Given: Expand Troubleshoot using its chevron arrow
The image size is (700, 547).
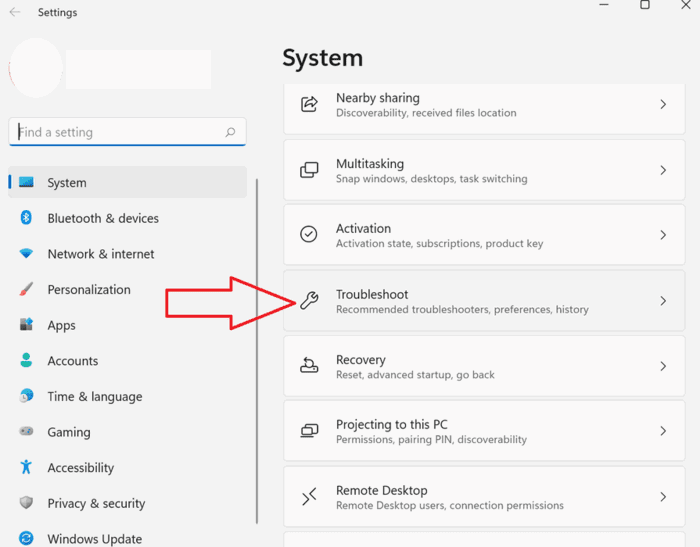Looking at the screenshot, I should coord(663,301).
